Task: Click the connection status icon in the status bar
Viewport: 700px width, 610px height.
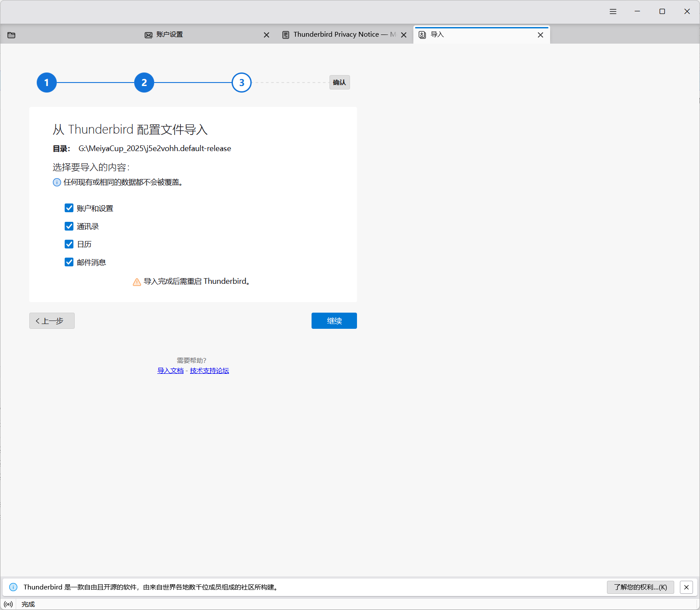Action: point(8,604)
